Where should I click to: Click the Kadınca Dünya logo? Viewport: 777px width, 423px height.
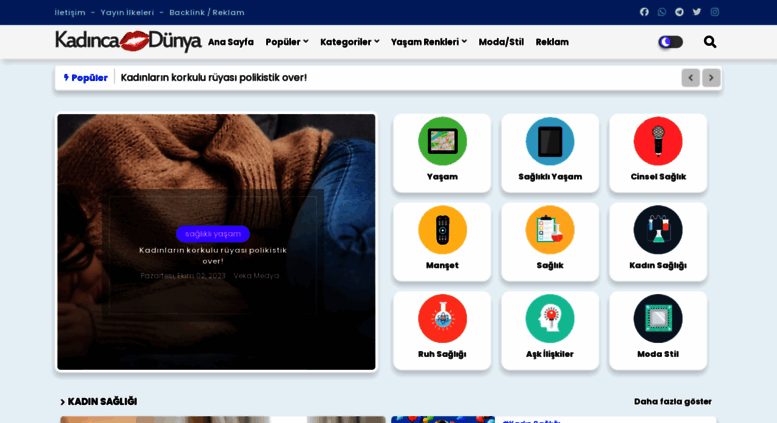(128, 41)
